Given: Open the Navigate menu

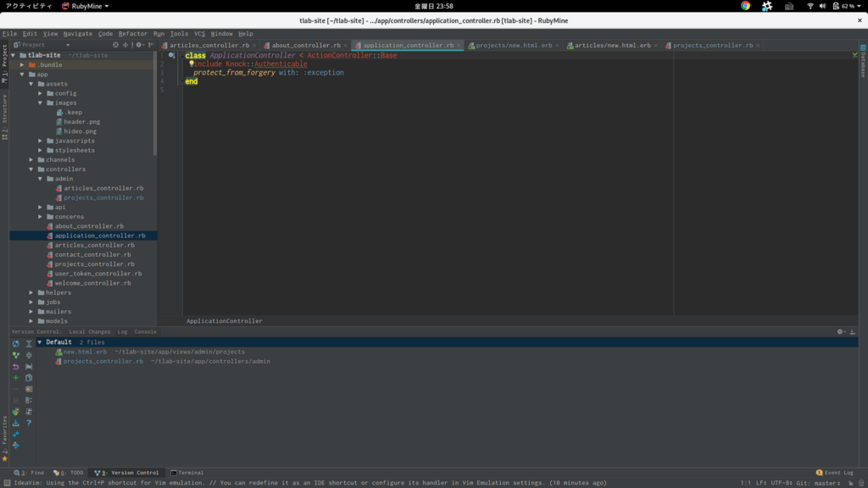Looking at the screenshot, I should 77,34.
